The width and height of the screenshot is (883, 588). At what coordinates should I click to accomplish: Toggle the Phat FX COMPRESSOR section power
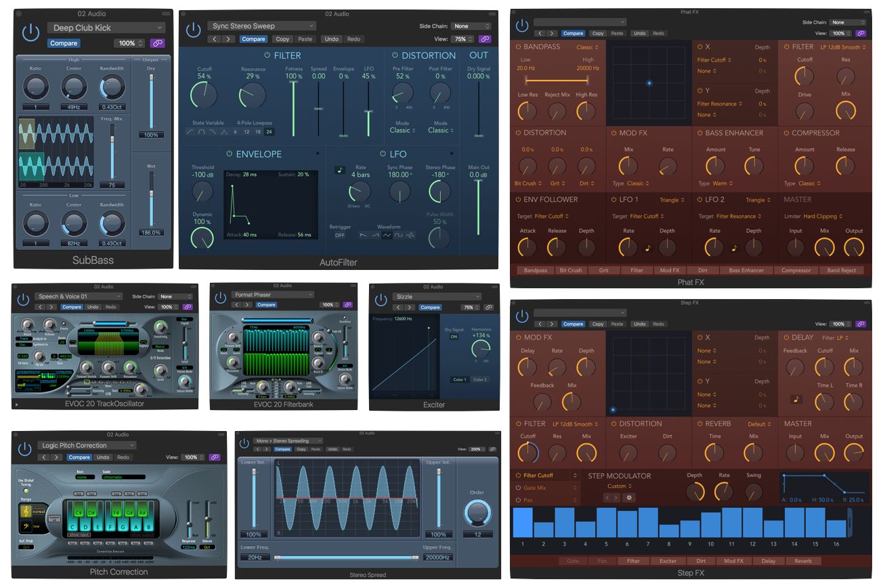pyautogui.click(x=786, y=133)
